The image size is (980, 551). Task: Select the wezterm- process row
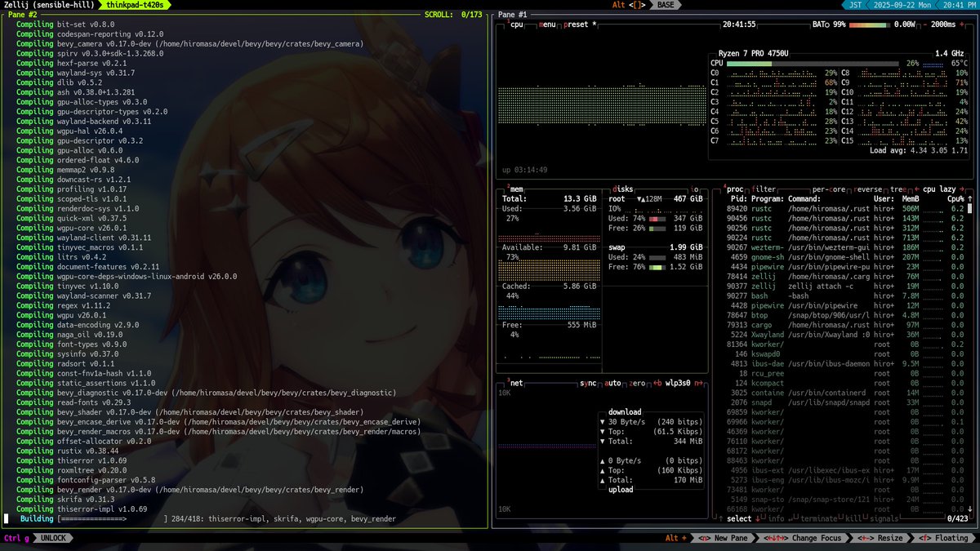point(847,247)
